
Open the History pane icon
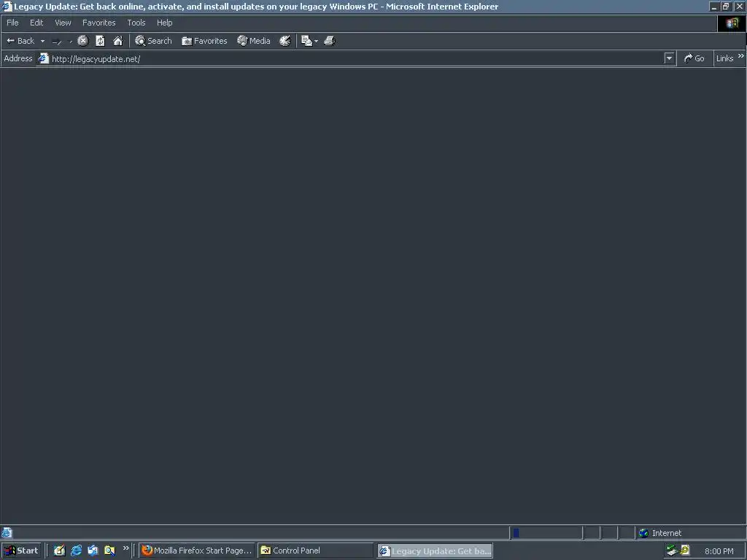coord(285,41)
